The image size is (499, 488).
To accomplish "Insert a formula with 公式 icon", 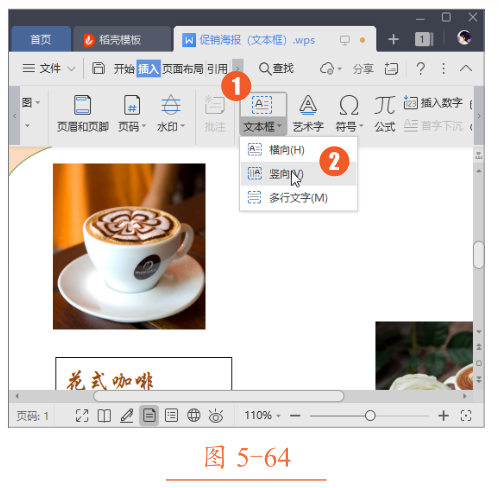I will [385, 113].
